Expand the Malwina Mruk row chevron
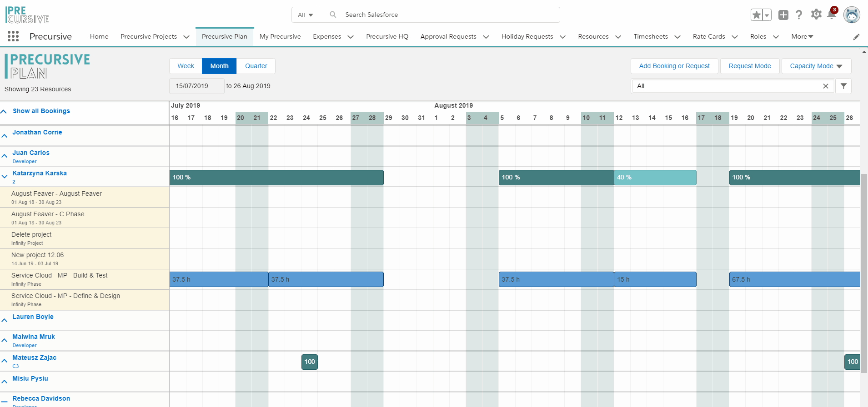This screenshot has height=407, width=868. (4, 340)
